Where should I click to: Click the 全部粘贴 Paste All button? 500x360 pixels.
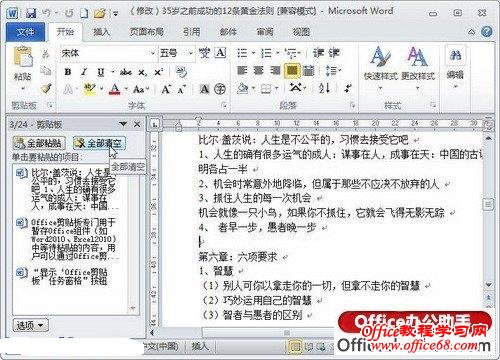click(x=39, y=143)
